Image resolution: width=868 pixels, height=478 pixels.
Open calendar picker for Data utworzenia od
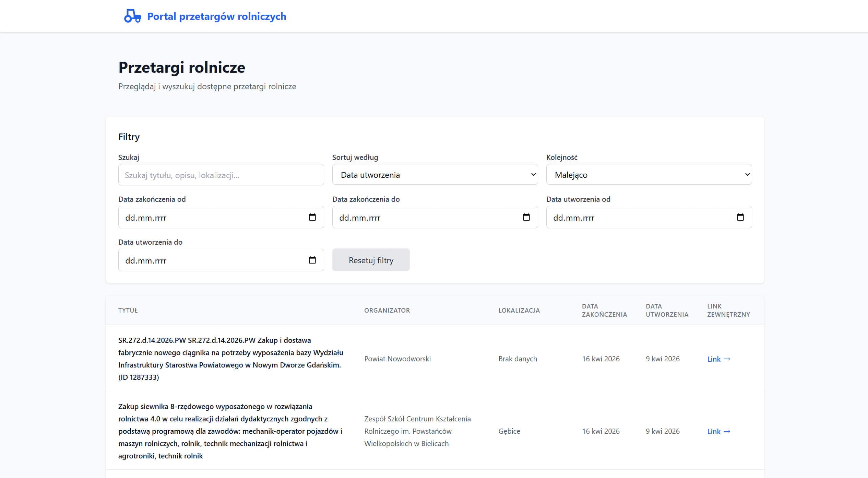point(740,217)
